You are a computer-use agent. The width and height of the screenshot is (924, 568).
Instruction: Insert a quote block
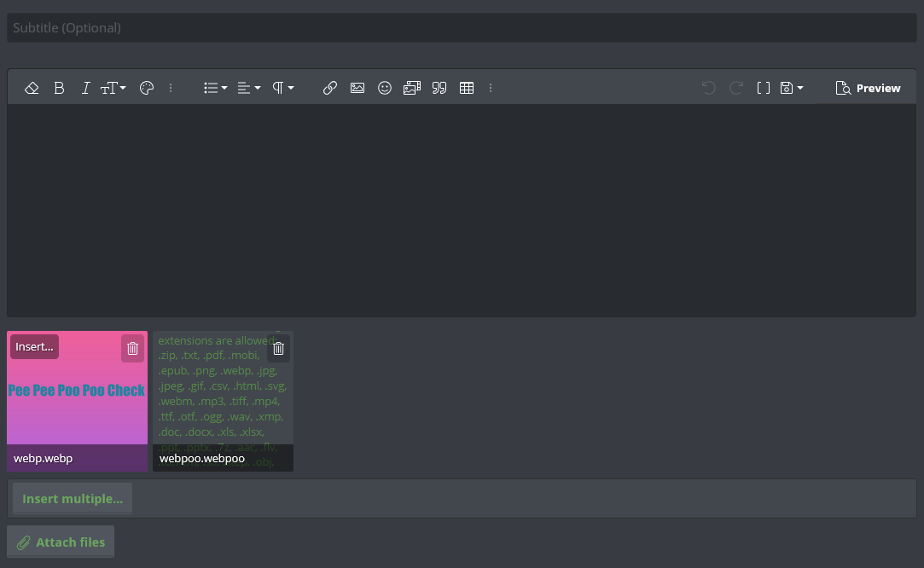(x=439, y=88)
